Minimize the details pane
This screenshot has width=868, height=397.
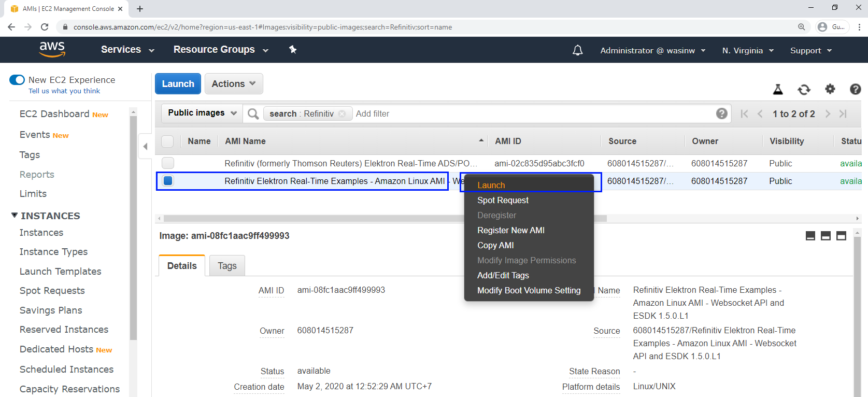click(x=810, y=236)
